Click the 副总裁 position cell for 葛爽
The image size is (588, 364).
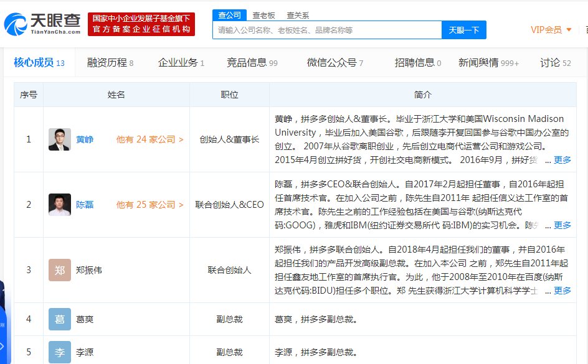[229, 319]
